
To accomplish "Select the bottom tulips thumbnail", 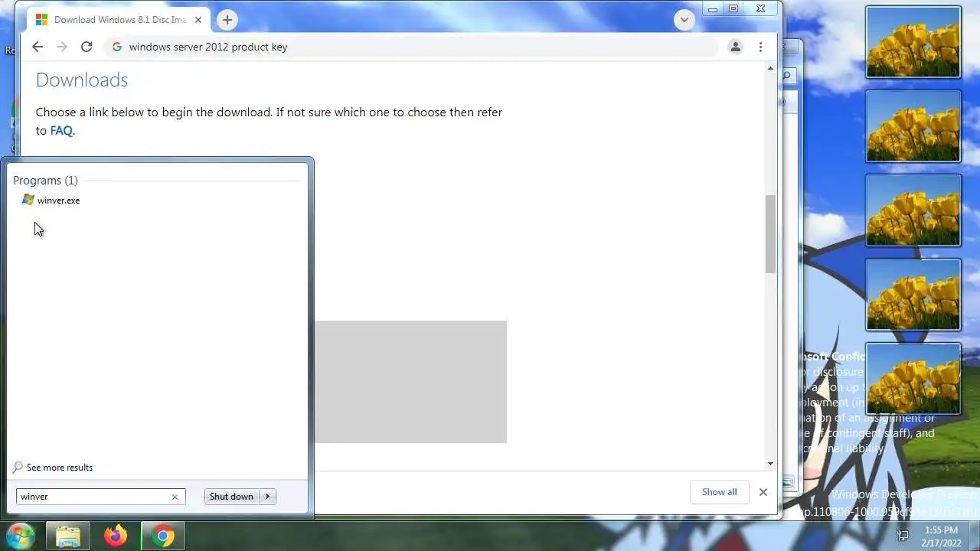I will click(913, 379).
